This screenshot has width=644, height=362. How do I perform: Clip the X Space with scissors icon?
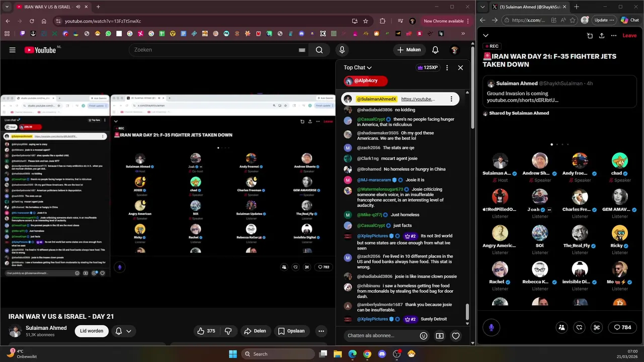pos(597,327)
